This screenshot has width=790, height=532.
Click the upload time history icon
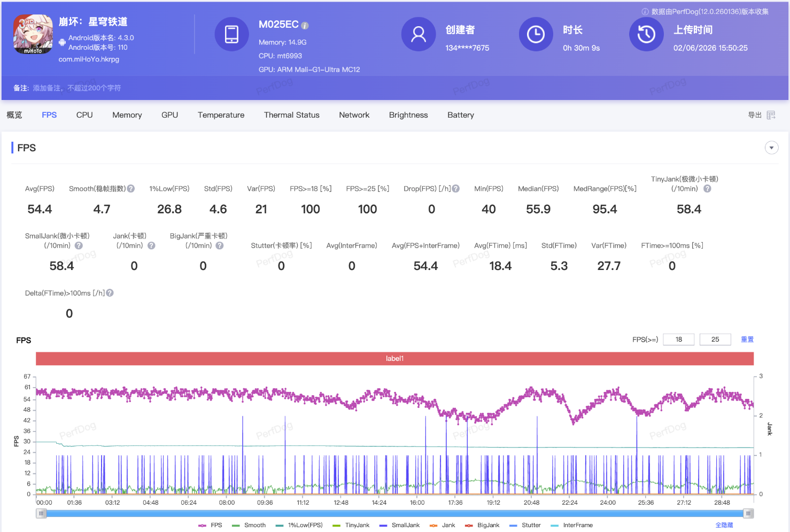click(646, 34)
